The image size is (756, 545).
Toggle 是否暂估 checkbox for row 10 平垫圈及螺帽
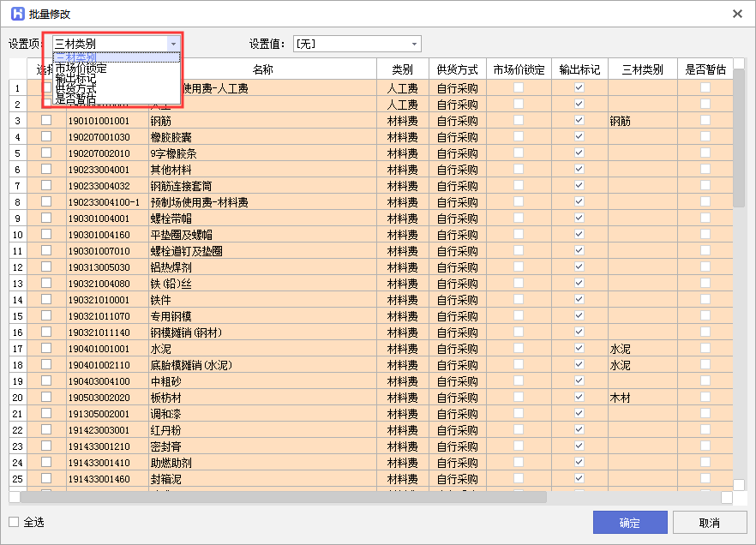pos(705,235)
